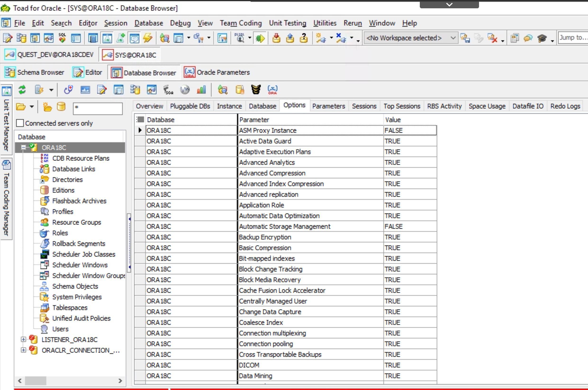This screenshot has width=588, height=390.
Task: Open the Team Coding menu
Action: click(x=240, y=23)
